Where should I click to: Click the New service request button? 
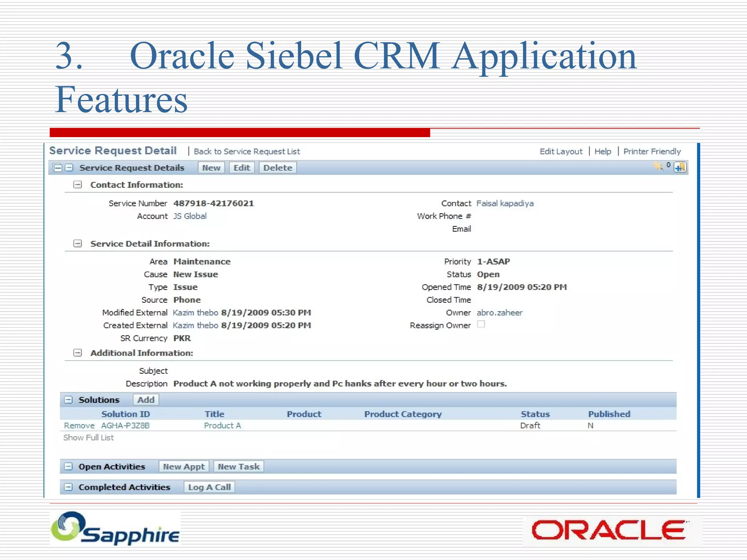tap(211, 168)
